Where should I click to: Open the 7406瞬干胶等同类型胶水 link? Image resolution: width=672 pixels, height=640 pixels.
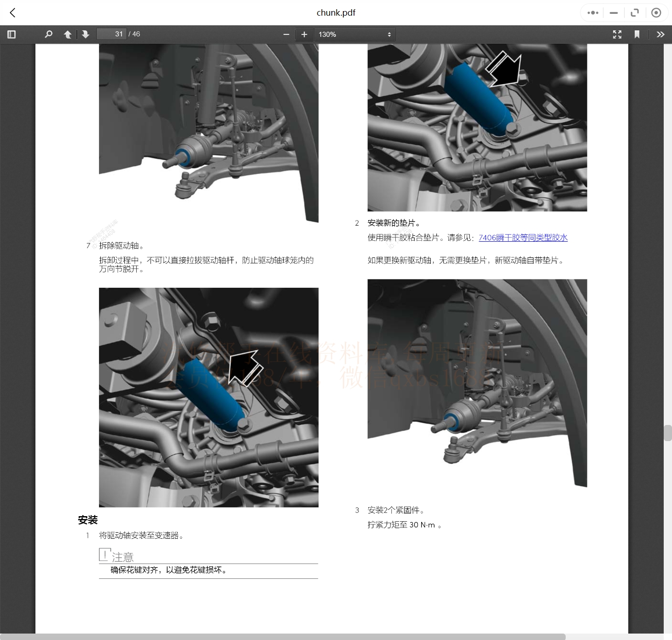[x=523, y=238]
